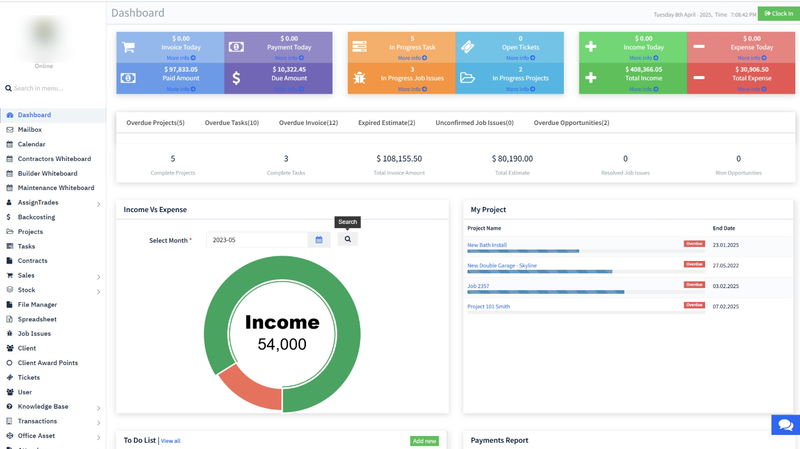Image resolution: width=800 pixels, height=449 pixels.
Task: Click the Search in menu input field
Action: point(55,89)
